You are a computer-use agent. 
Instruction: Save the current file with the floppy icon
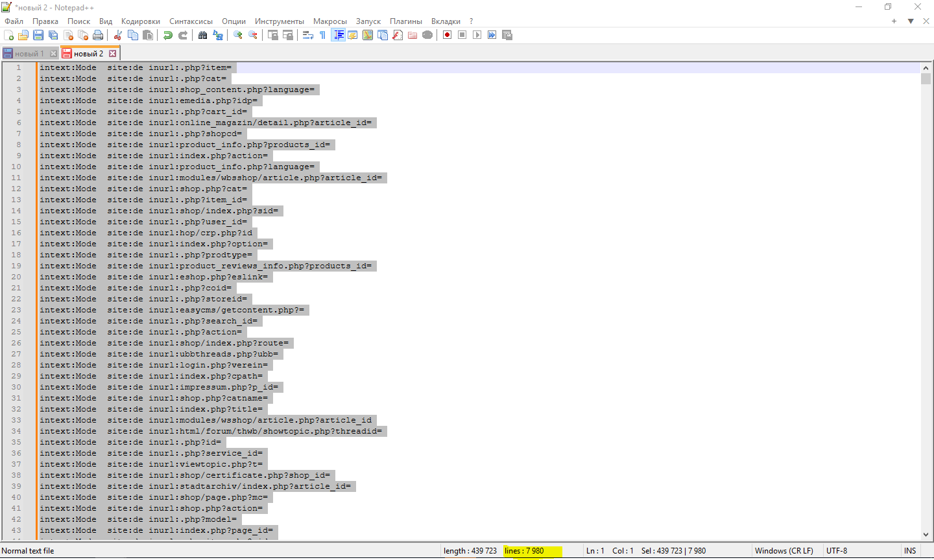(38, 35)
